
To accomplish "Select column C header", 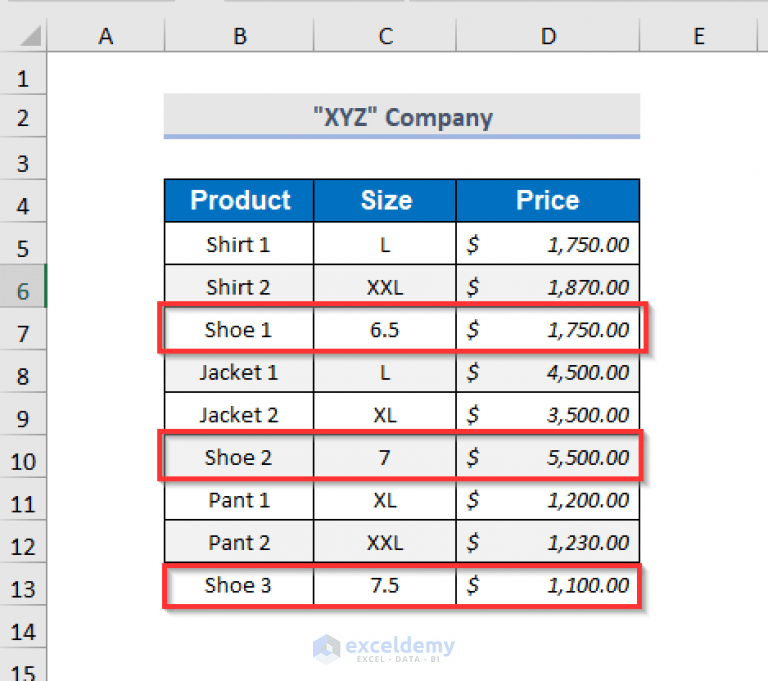I will 385,36.
